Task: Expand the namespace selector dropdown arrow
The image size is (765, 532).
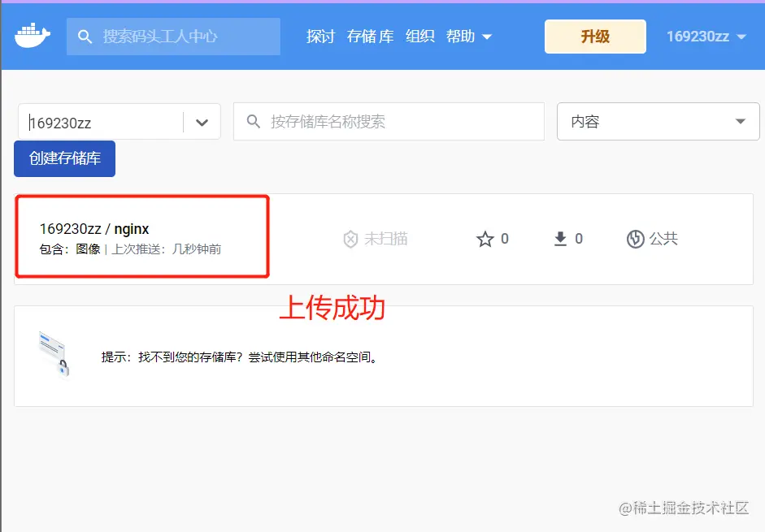Action: [x=202, y=121]
